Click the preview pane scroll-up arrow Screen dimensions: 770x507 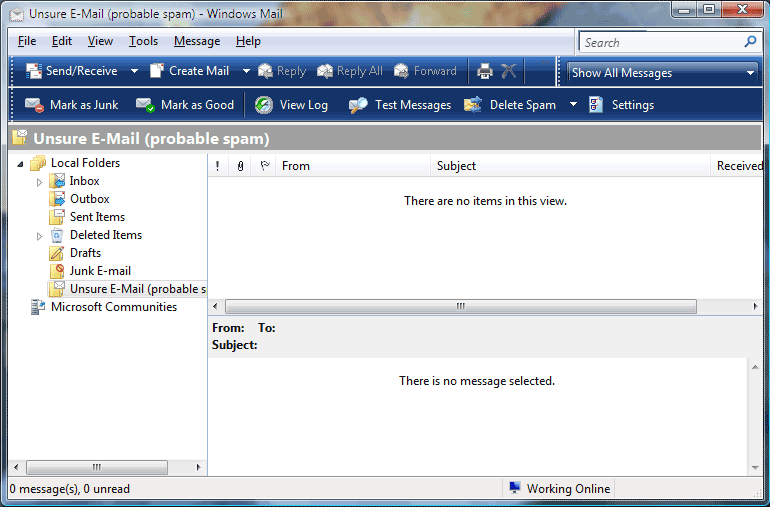coord(755,367)
